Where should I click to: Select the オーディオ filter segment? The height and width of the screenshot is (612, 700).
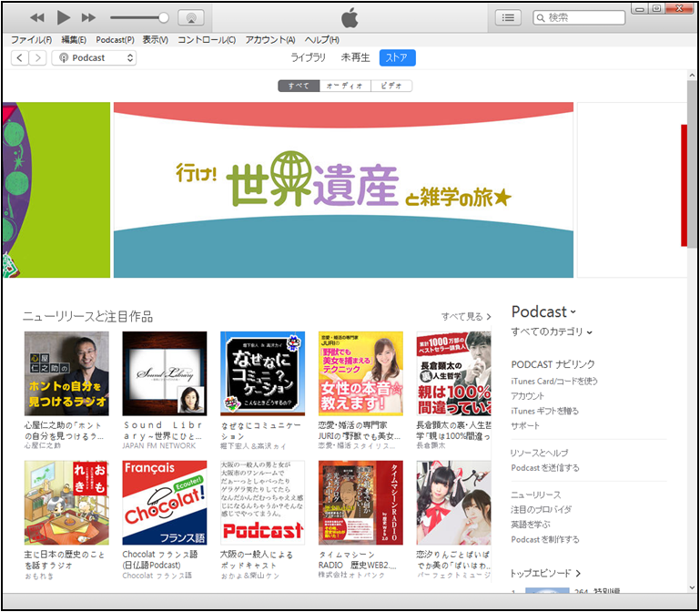tap(345, 86)
